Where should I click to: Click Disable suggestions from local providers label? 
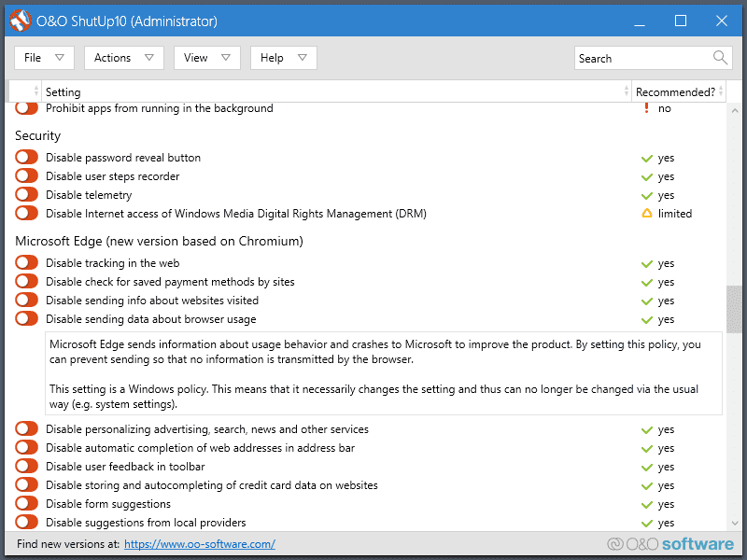click(x=146, y=523)
